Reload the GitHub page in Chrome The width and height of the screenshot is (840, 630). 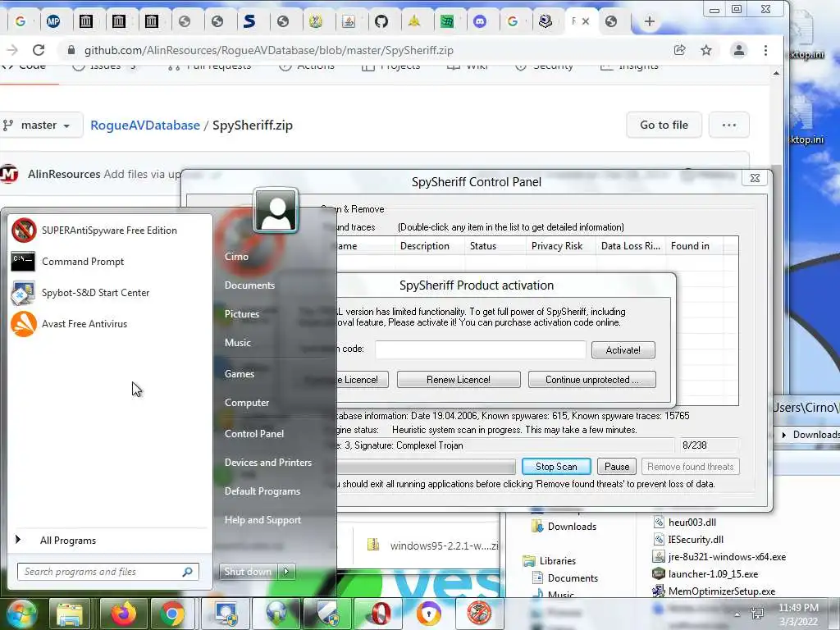click(39, 50)
